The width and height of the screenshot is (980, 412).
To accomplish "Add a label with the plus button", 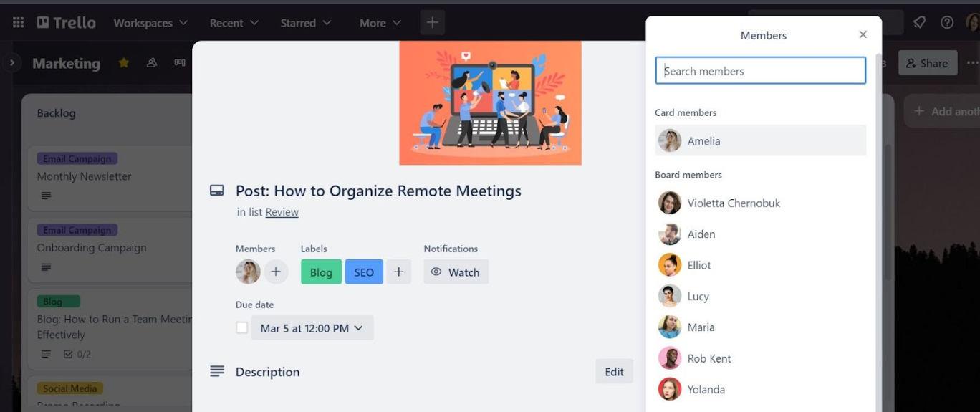I will click(x=399, y=272).
